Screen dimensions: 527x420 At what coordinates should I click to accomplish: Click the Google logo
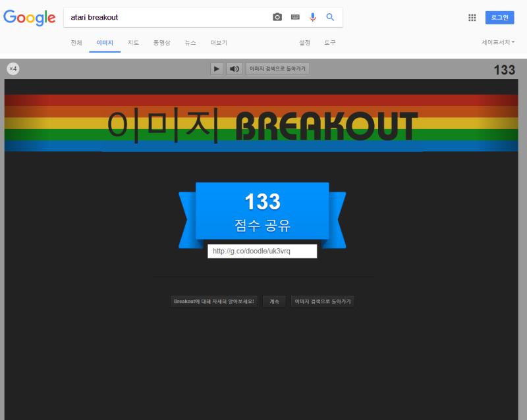click(x=29, y=18)
